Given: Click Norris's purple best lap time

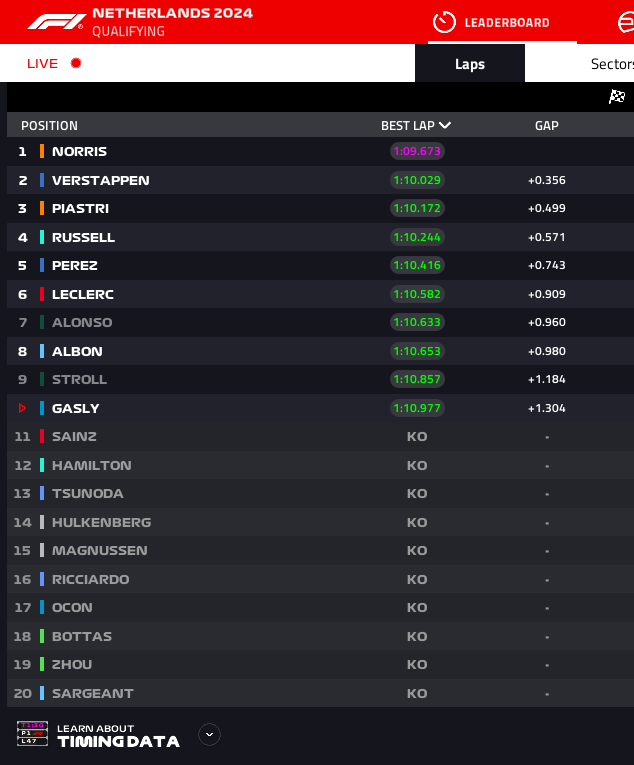Looking at the screenshot, I should pyautogui.click(x=417, y=152).
